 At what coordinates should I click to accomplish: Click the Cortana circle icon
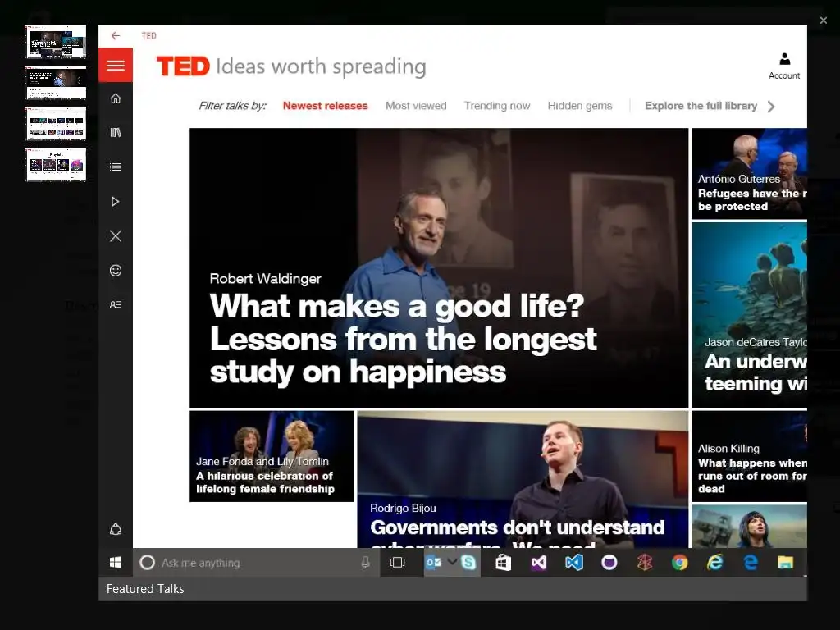(x=148, y=563)
